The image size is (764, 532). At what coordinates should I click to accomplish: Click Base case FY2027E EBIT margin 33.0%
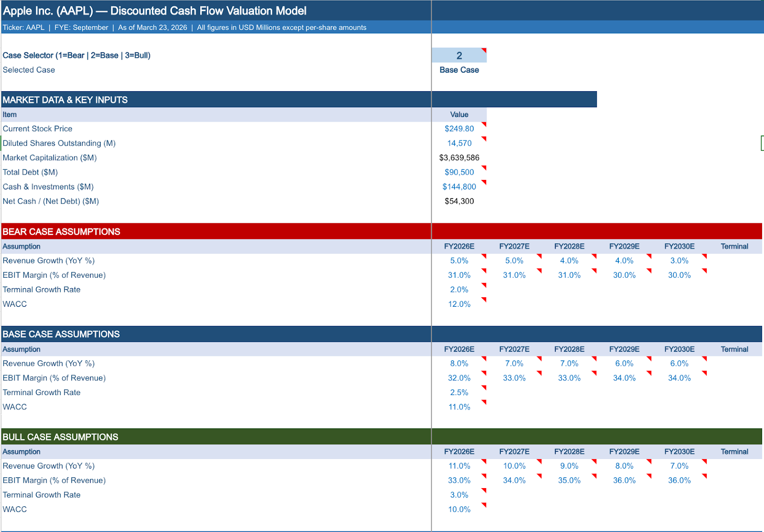(514, 378)
